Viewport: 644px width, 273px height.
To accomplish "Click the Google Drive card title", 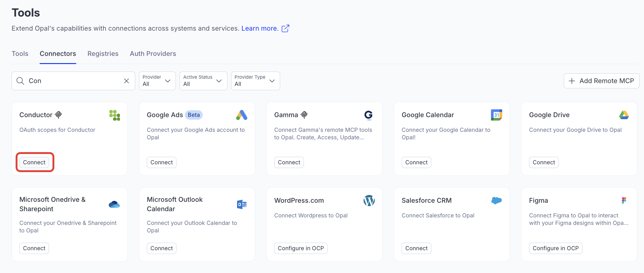I will [549, 115].
